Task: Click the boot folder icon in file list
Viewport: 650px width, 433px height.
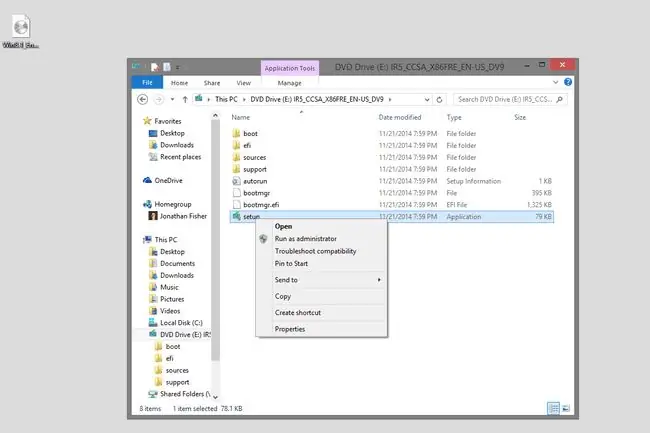Action: (236, 133)
